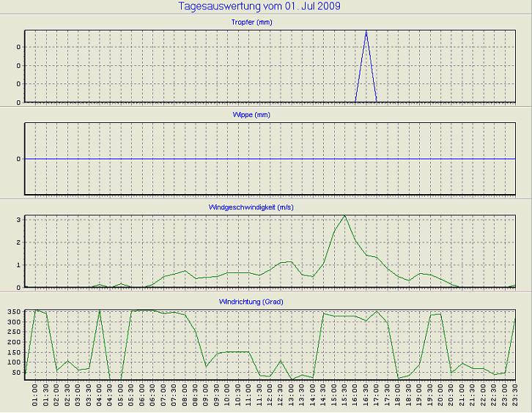Image resolution: width=532 pixels, height=413 pixels.
Task: Click the peak of the blue Tropfer spike
Action: pyautogui.click(x=366, y=31)
